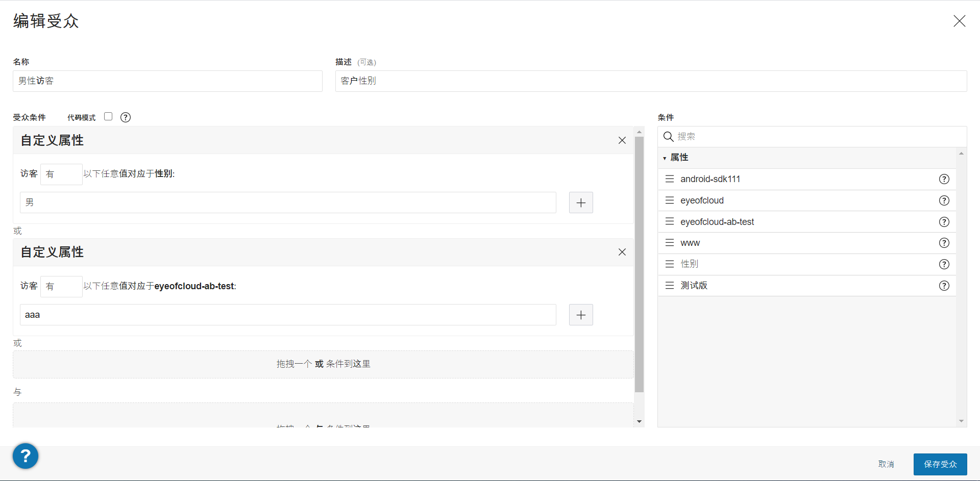Click drag handle icon for 测试版
The image size is (980, 481).
[670, 286]
